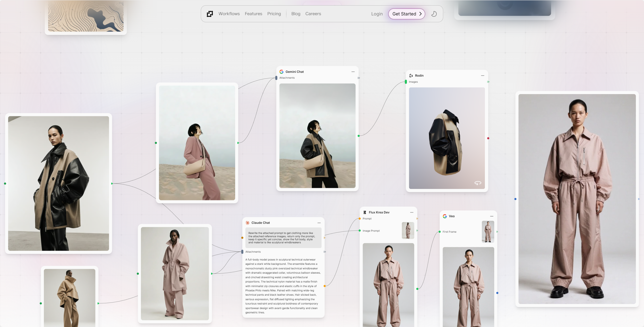This screenshot has height=327, width=644.
Task: Toggle dark mode with the moon icon
Action: tap(434, 14)
